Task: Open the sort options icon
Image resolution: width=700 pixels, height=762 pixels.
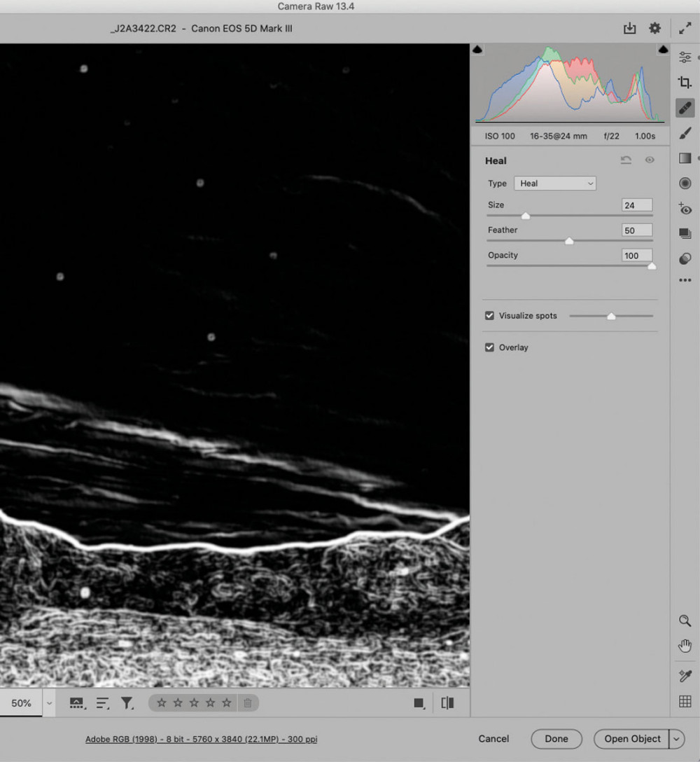Action: pos(102,702)
